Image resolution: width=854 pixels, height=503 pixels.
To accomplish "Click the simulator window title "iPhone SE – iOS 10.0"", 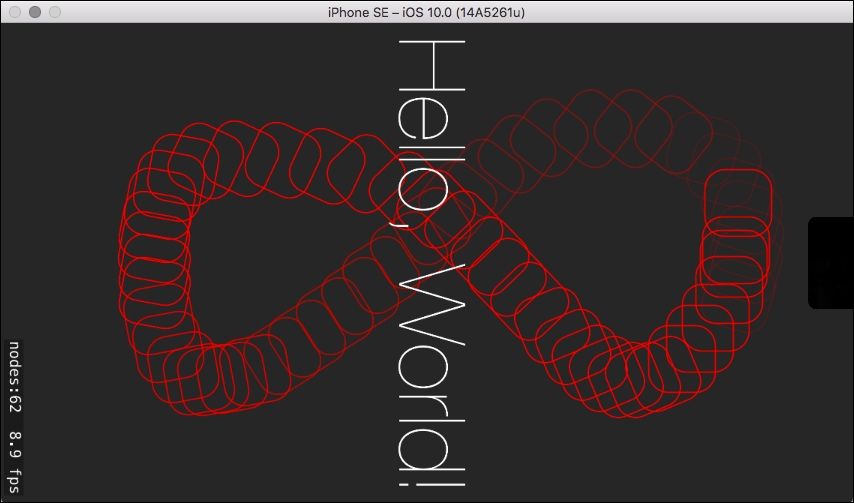I will [x=426, y=12].
